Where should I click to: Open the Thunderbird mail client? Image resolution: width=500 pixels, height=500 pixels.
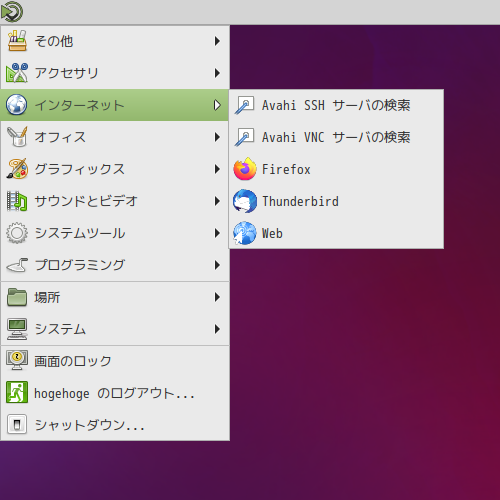pyautogui.click(x=336, y=201)
